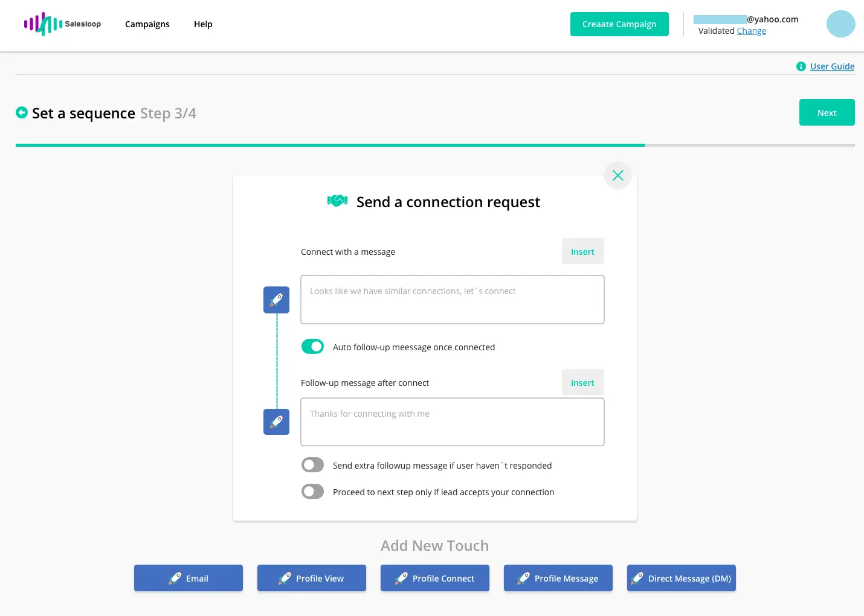This screenshot has width=864, height=616.
Task: Click Insert for the follow-up message
Action: pyautogui.click(x=582, y=382)
